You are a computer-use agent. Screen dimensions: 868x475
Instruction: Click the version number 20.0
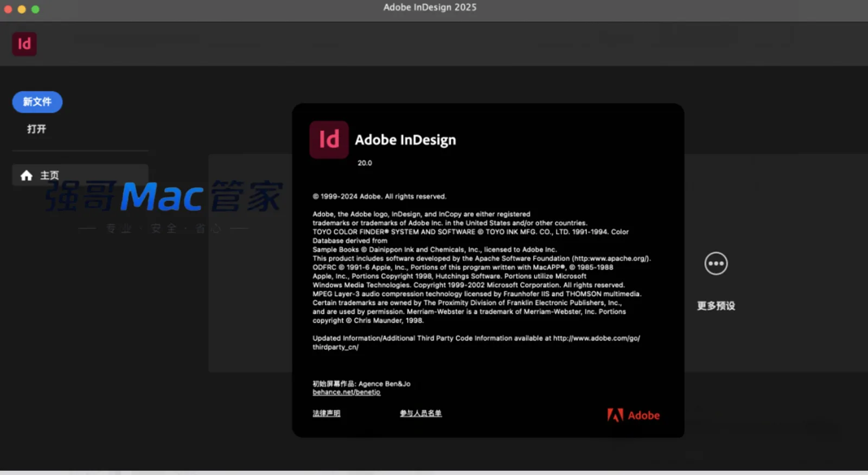[365, 163]
